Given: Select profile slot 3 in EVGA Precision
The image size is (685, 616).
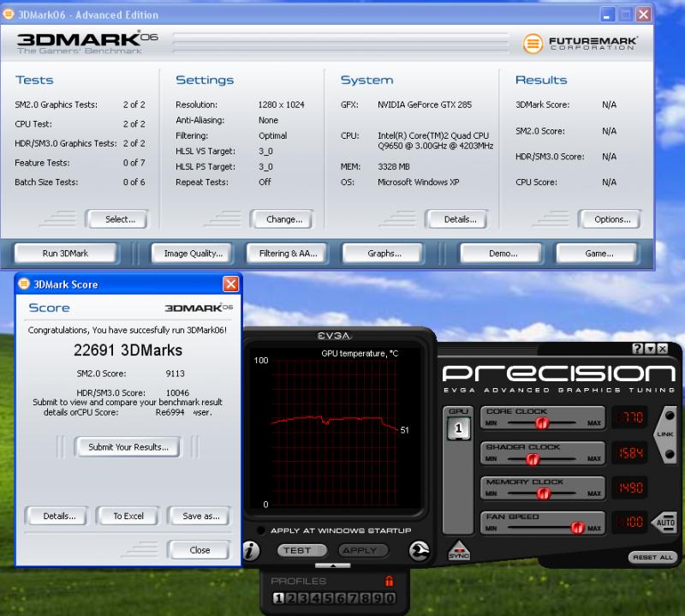Looking at the screenshot, I should click(x=303, y=598).
